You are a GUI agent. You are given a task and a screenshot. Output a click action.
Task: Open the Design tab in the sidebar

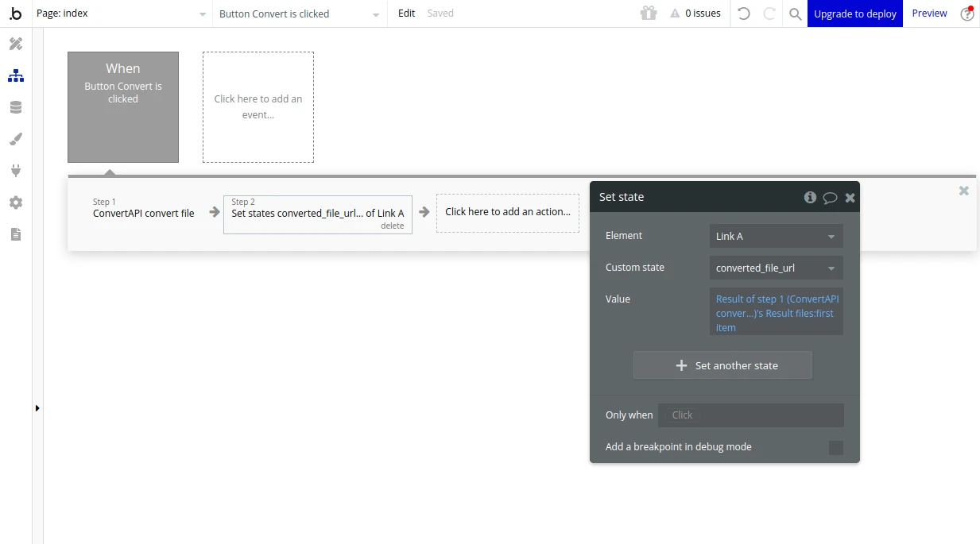pyautogui.click(x=16, y=44)
